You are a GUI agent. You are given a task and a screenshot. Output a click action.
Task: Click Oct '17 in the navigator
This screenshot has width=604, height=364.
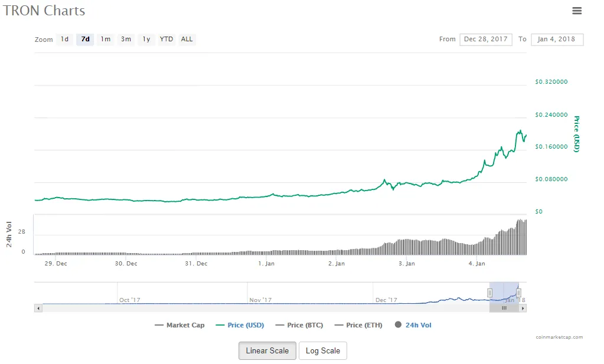[130, 300]
